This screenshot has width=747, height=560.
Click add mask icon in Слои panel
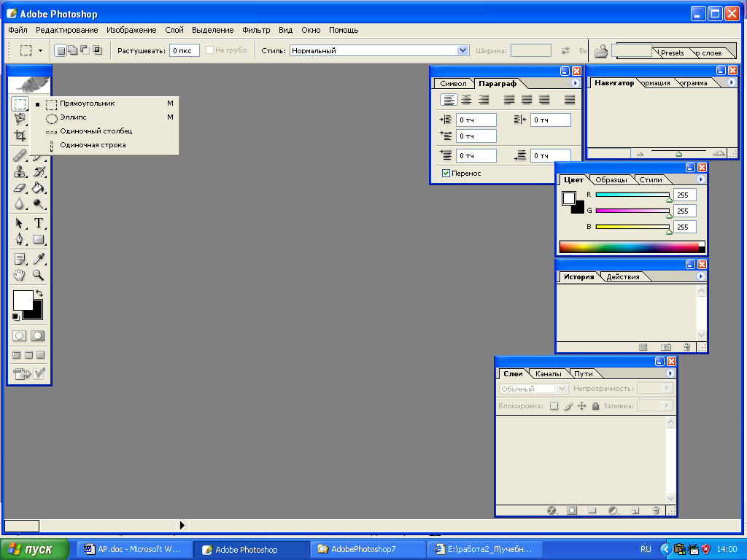[572, 510]
